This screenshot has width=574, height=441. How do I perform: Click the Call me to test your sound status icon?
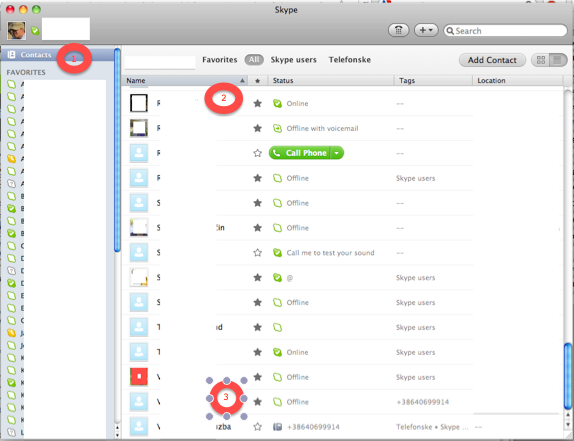(x=277, y=253)
